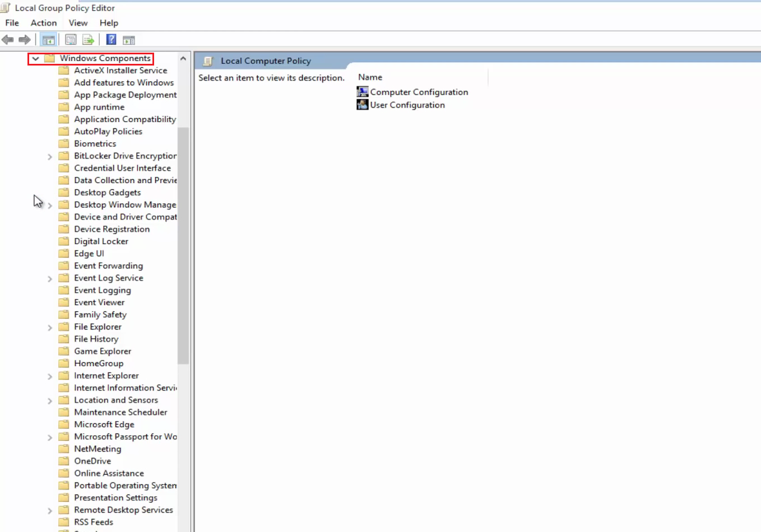Collapse the Windows Components node

coord(36,58)
